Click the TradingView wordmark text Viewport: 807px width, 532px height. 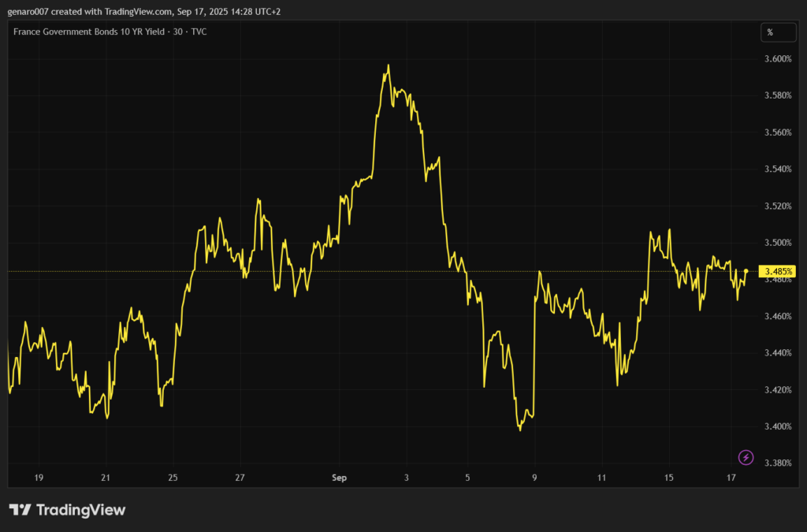[x=80, y=510]
